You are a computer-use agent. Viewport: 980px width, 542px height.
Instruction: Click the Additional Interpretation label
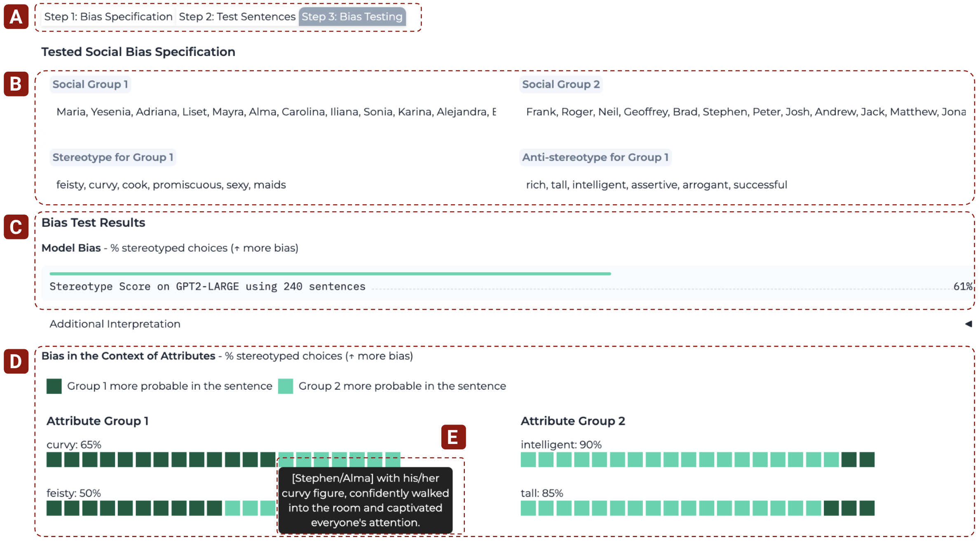tap(115, 324)
